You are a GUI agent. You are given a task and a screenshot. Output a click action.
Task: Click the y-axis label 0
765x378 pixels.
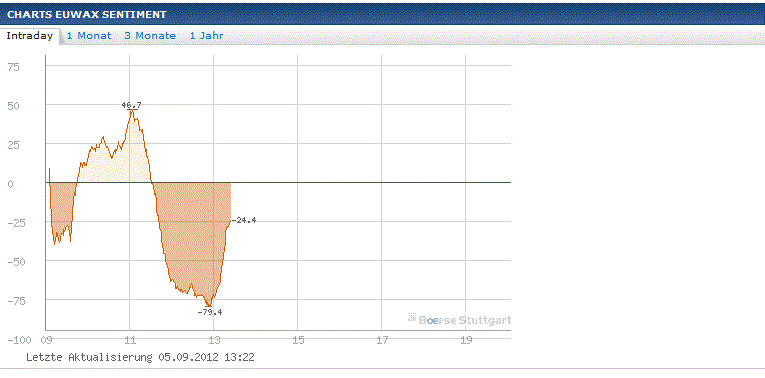(x=11, y=184)
